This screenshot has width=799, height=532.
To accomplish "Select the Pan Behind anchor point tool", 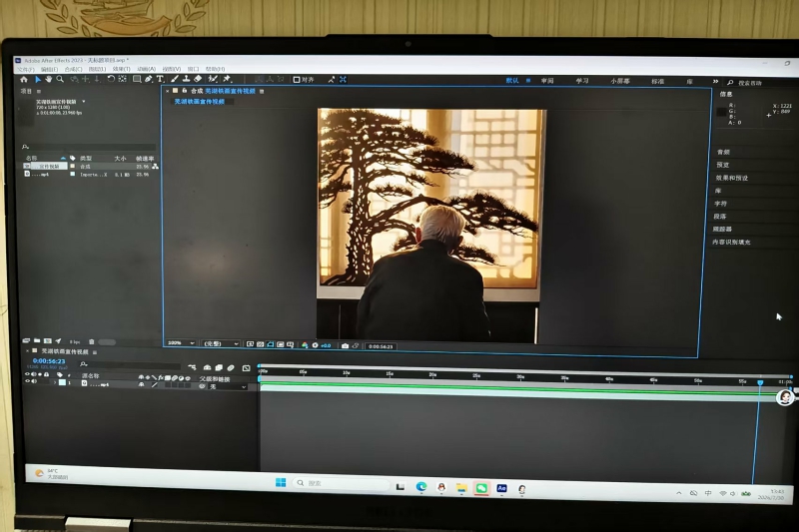I will click(x=122, y=79).
